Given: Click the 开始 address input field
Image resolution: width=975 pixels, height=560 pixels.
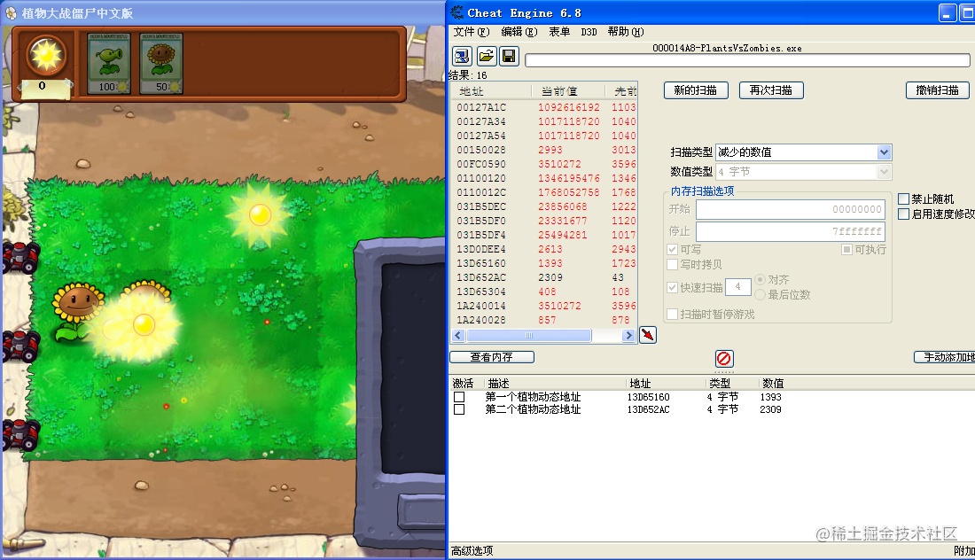Looking at the screenshot, I should point(791,209).
